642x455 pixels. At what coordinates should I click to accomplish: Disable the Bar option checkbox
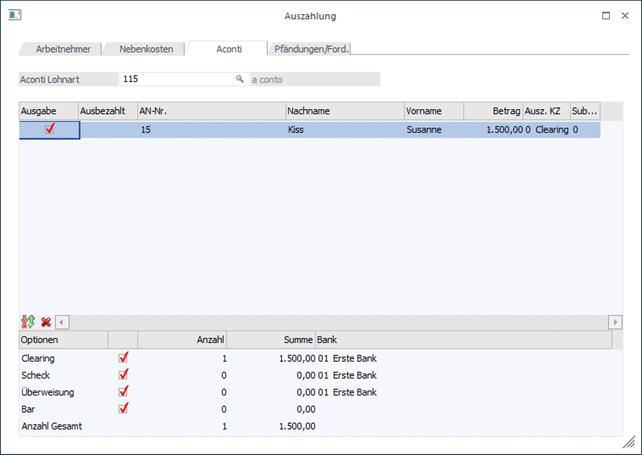coord(124,408)
